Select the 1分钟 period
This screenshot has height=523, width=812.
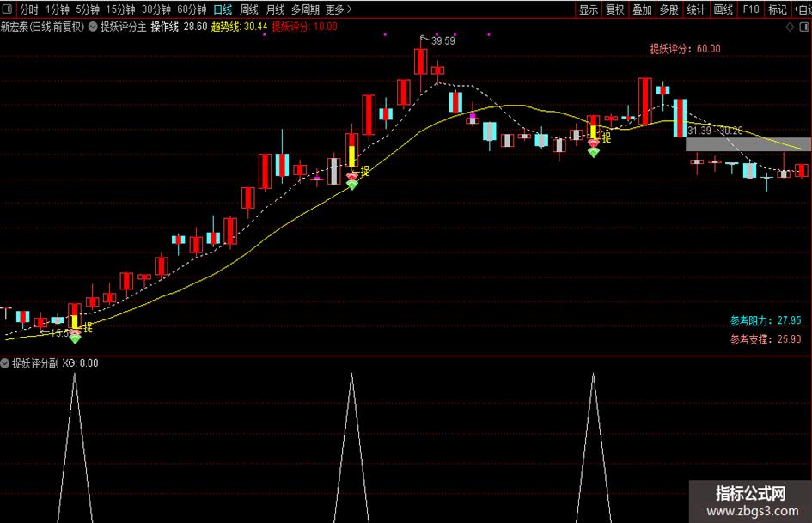[x=58, y=9]
